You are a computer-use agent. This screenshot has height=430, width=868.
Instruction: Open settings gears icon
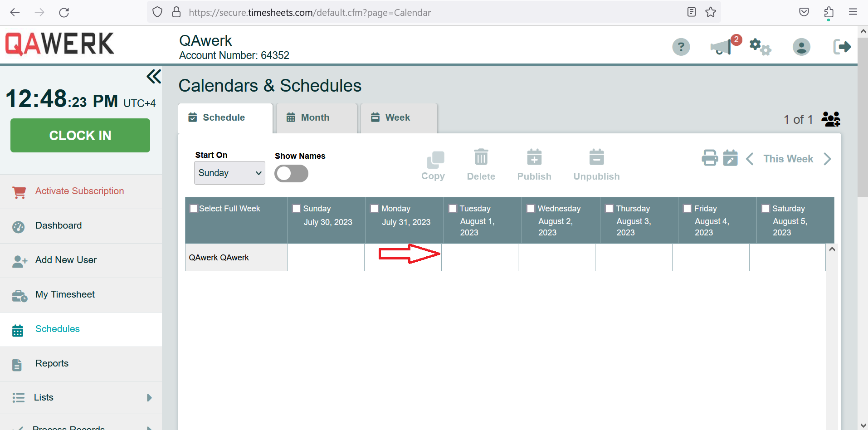point(760,47)
